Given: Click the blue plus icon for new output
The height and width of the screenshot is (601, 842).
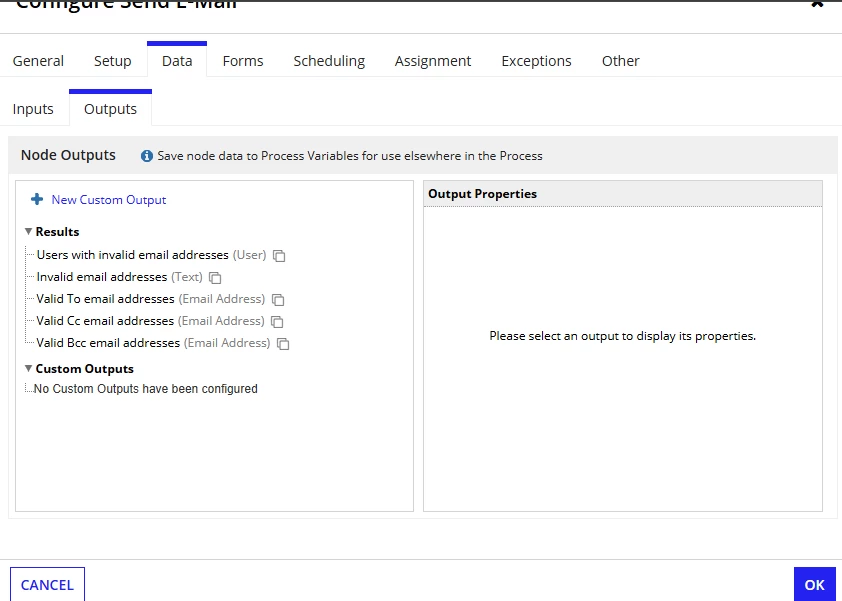Looking at the screenshot, I should [x=37, y=199].
